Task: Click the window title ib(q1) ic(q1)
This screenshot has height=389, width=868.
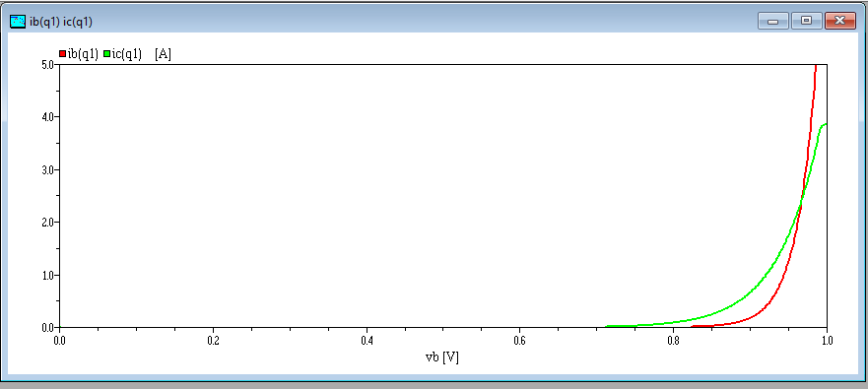Action: (61, 22)
